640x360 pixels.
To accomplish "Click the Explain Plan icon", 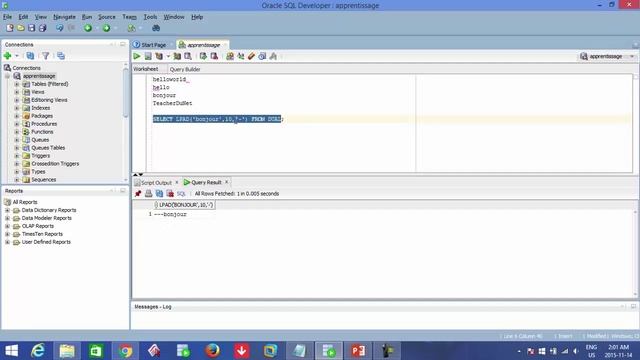I will point(159,56).
